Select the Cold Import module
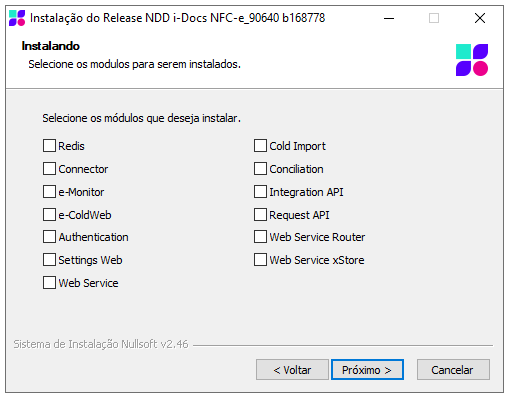Screen dimensions: 510x401 pyautogui.click(x=260, y=146)
